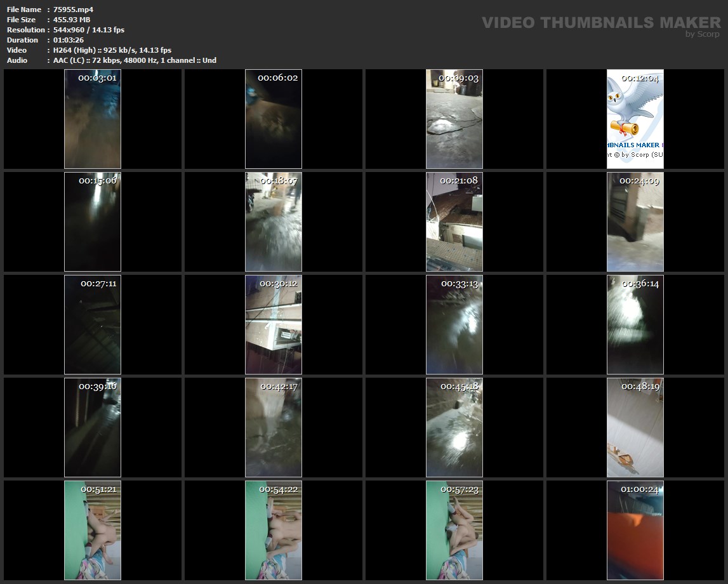Click the 00:45:18 frame

pyautogui.click(x=454, y=428)
